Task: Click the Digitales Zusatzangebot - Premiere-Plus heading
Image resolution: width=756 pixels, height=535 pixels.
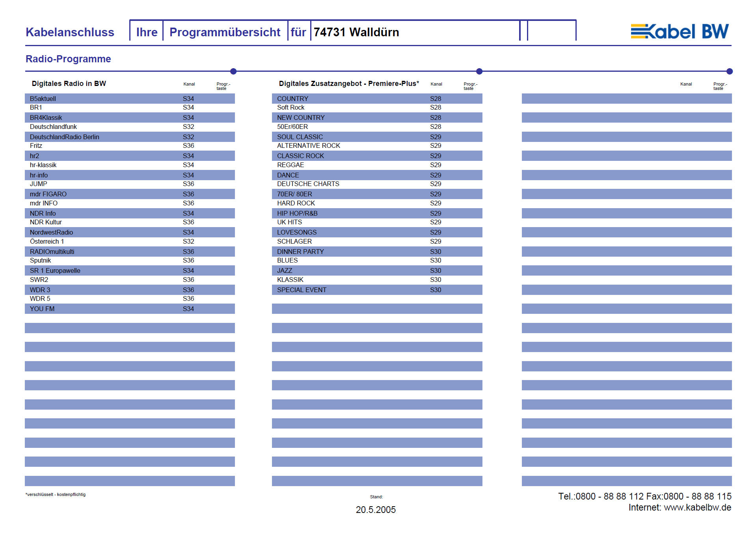Action: (x=348, y=84)
